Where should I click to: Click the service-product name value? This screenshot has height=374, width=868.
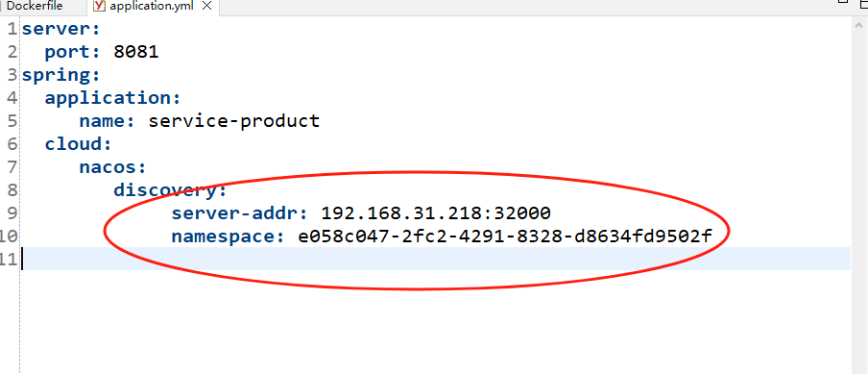234,121
